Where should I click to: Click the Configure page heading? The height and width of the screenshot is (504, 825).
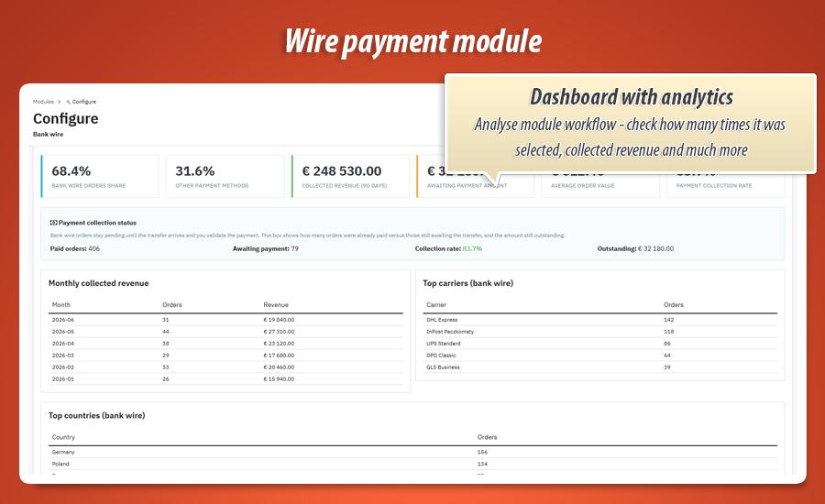pyautogui.click(x=66, y=118)
